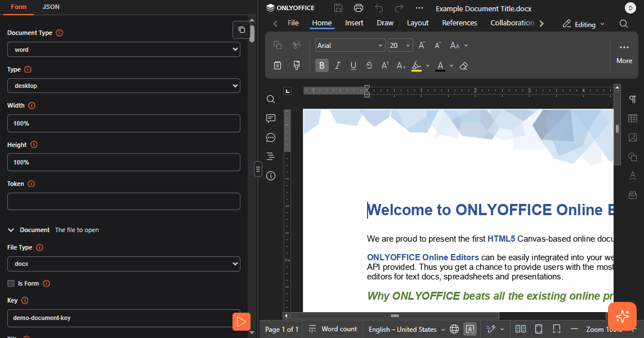
Task: Click the Save icon in title bar
Action: click(338, 8)
